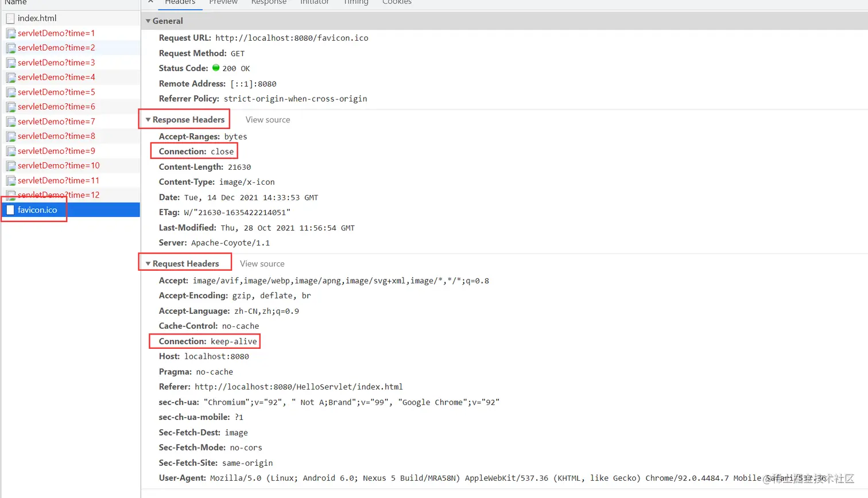Click the request Connection keep-alive header
The image size is (868, 498).
[208, 341]
